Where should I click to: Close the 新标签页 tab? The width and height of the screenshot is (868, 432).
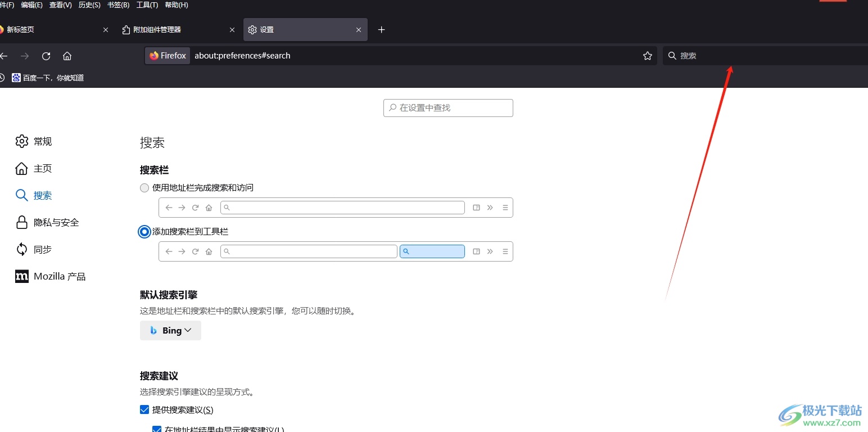click(106, 30)
